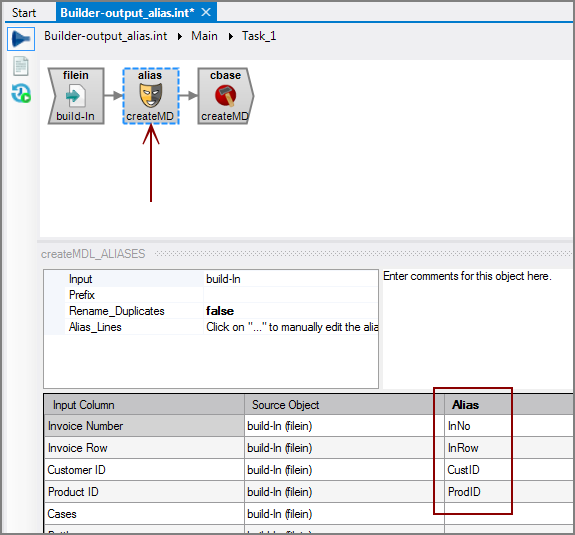This screenshot has width=575, height=535.
Task: Click the Input Column header
Action: point(144,405)
